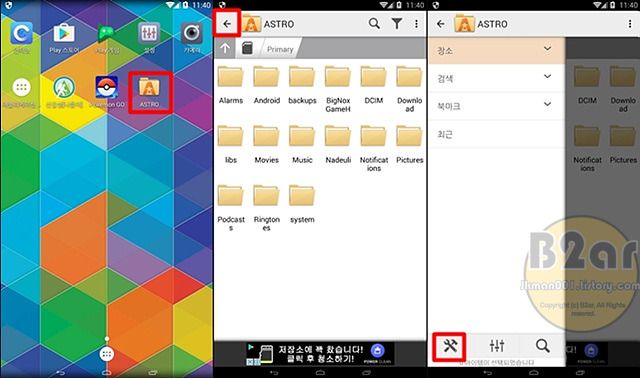Screen dimensions: 640x378
Task: Tap Android recents button on home screen
Action: (x=153, y=372)
